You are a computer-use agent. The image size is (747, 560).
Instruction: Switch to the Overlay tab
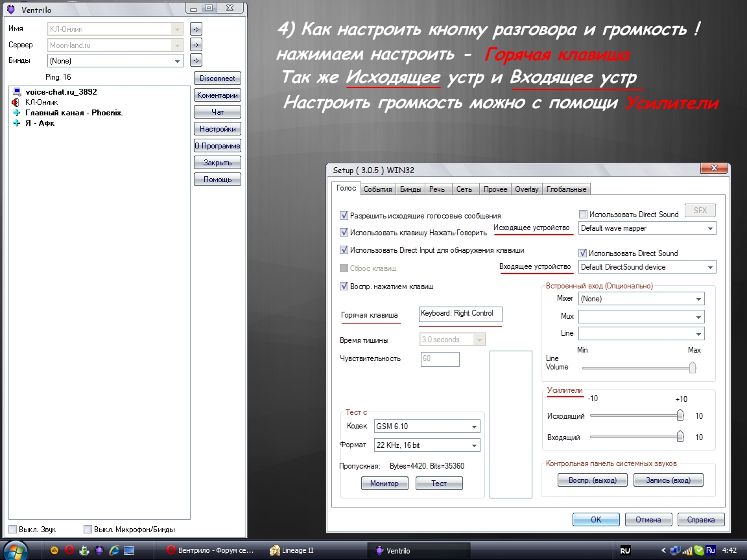point(527,189)
